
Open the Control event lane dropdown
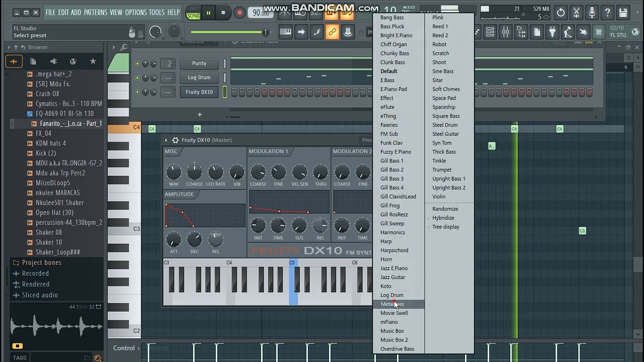138,348
